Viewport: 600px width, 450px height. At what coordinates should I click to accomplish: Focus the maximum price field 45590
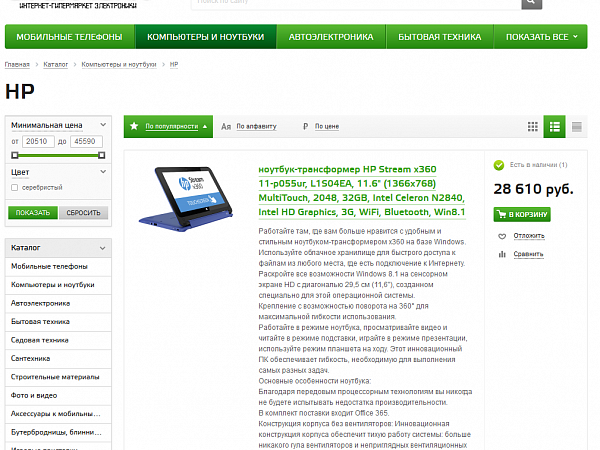click(x=86, y=142)
